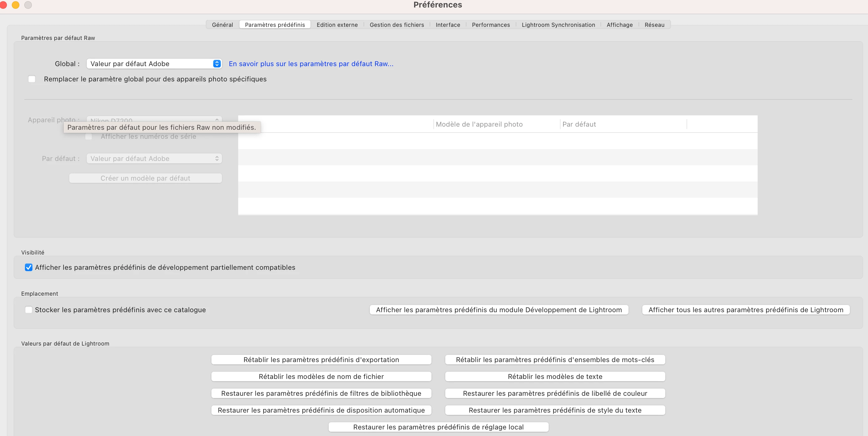Open the En savoir plus Raw defaults link
This screenshot has height=436, width=868.
[311, 64]
